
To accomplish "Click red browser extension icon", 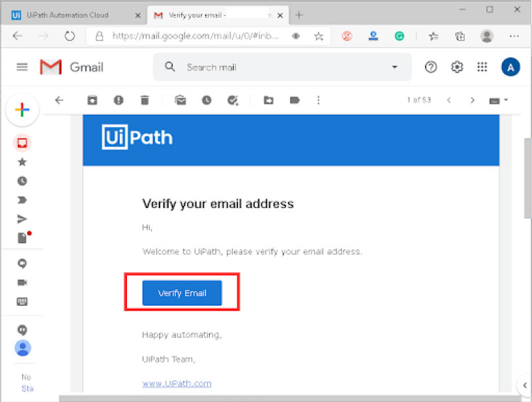I will [346, 36].
